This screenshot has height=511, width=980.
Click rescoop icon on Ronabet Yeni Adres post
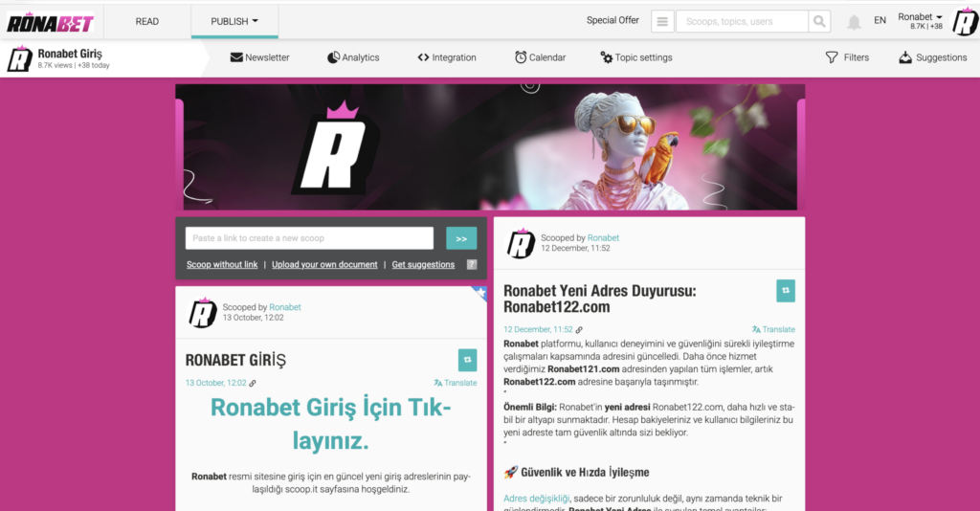tap(785, 291)
